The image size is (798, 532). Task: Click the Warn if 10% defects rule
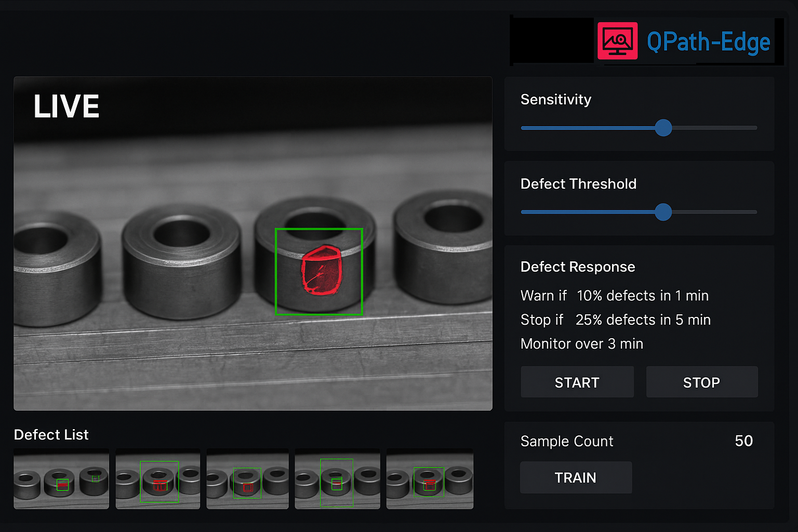pos(615,296)
